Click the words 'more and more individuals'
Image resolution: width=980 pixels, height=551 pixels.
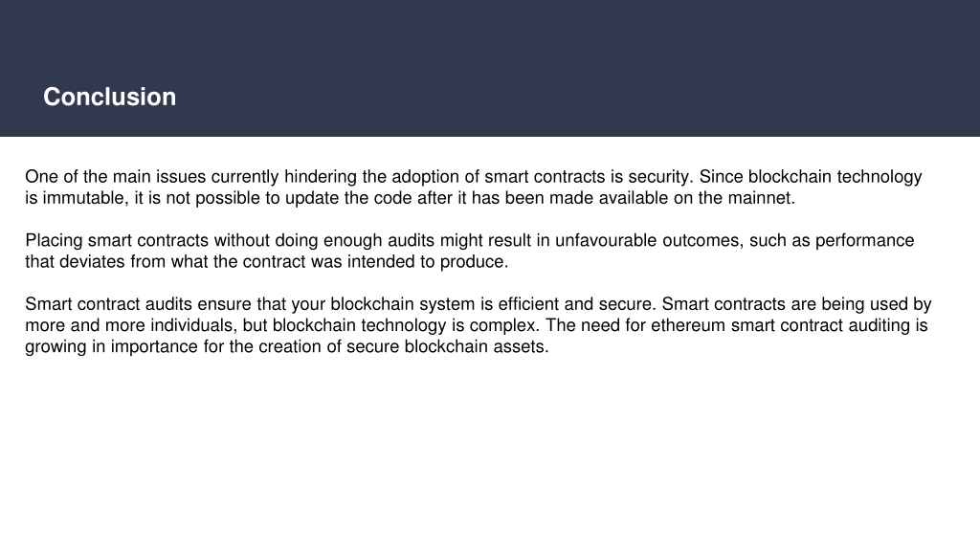(x=129, y=325)
